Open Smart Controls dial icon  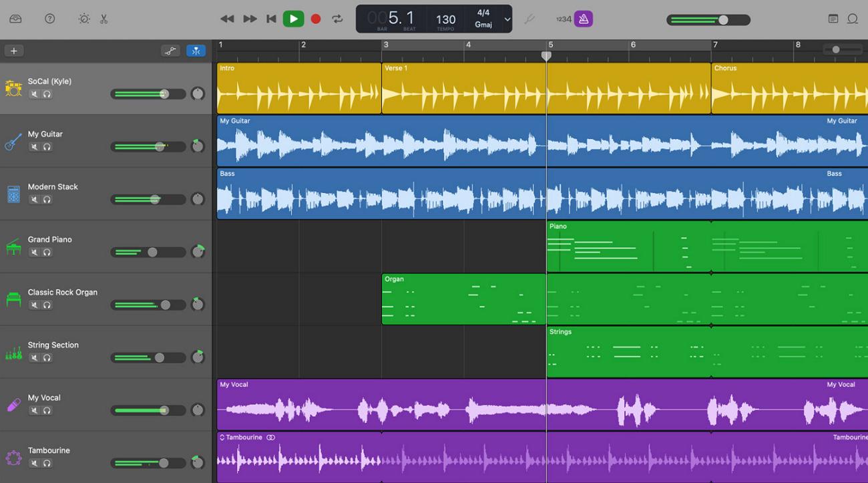point(84,19)
